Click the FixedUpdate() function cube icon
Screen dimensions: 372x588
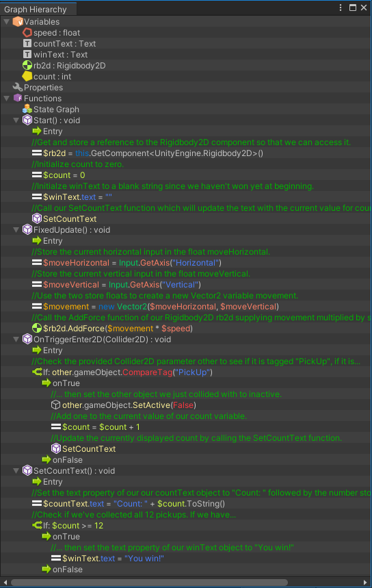(x=27, y=229)
